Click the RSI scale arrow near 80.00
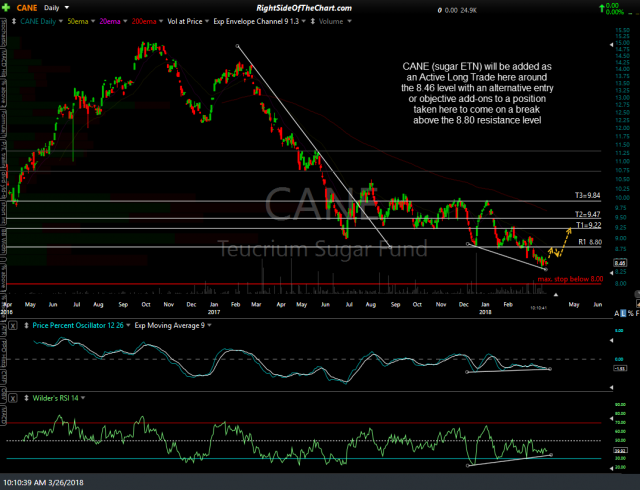640x490 pixels. [611, 418]
